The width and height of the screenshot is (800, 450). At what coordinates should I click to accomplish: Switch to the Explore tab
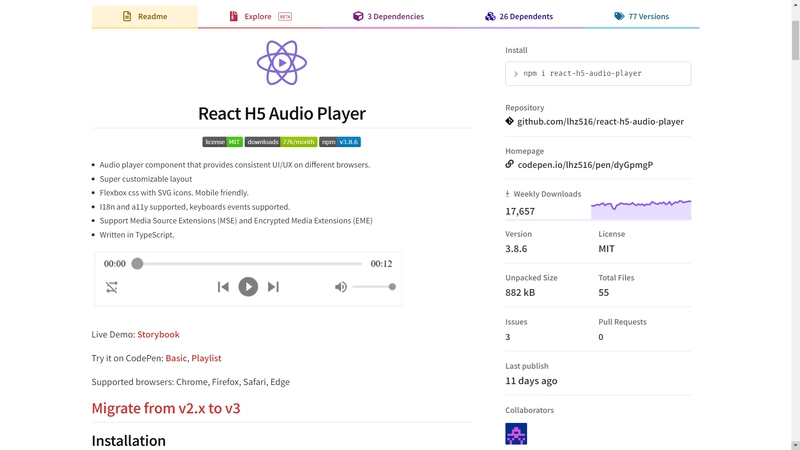point(260,17)
